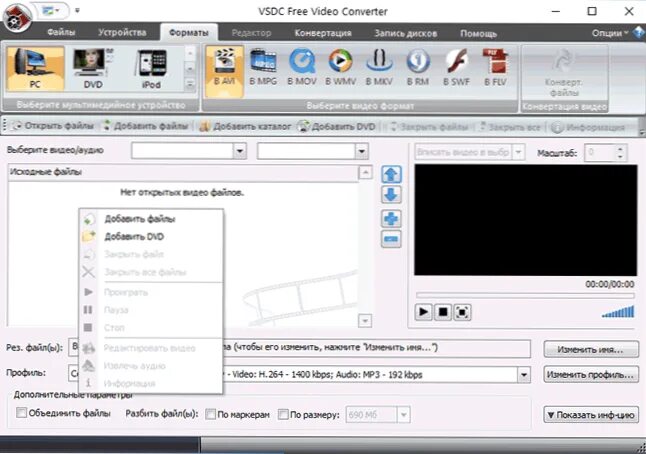Enable split По размеру checkbox
This screenshot has width=646, height=454.
click(283, 414)
